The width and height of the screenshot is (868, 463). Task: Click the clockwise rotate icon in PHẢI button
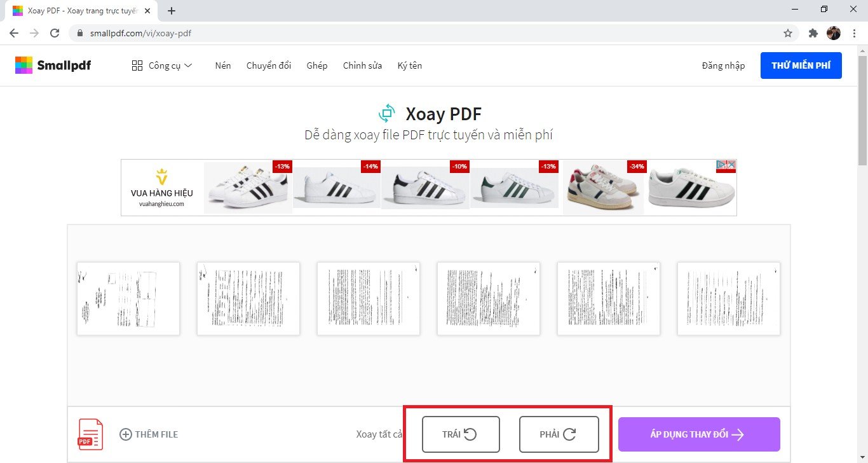569,434
